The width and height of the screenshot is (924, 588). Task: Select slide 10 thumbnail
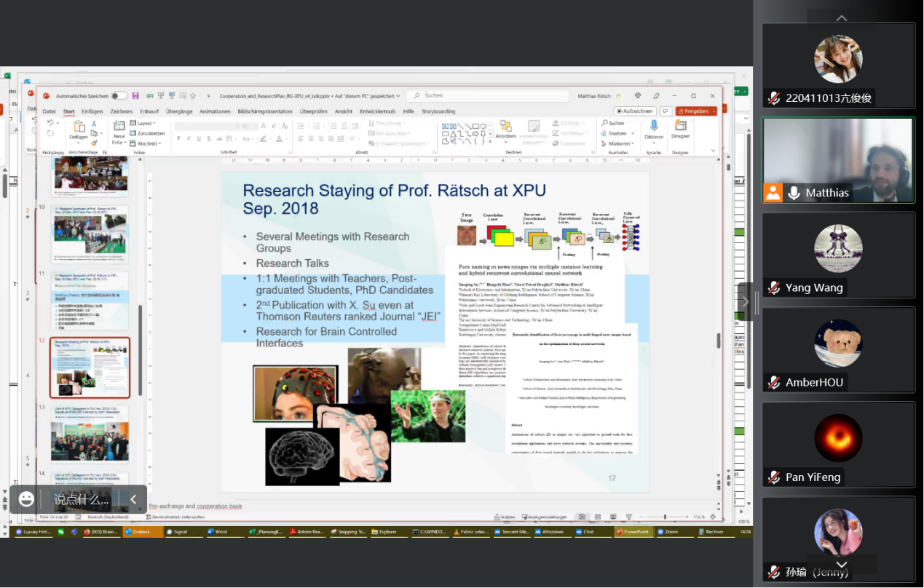coord(90,234)
